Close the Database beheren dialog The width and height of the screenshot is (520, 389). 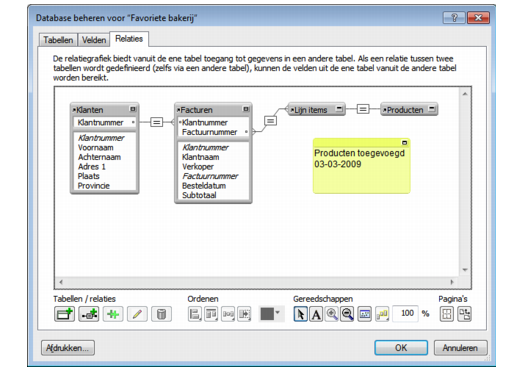pos(478,18)
